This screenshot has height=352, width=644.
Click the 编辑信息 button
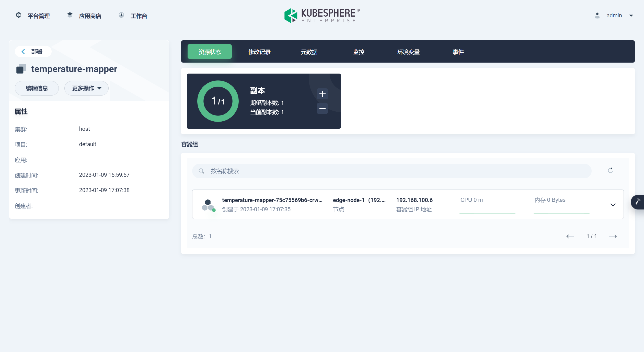37,88
